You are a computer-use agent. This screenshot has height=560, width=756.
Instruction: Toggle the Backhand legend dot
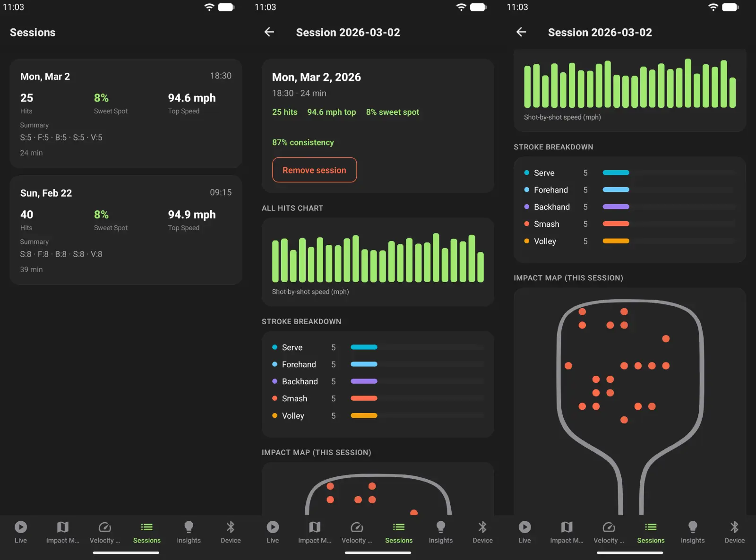[x=275, y=381]
